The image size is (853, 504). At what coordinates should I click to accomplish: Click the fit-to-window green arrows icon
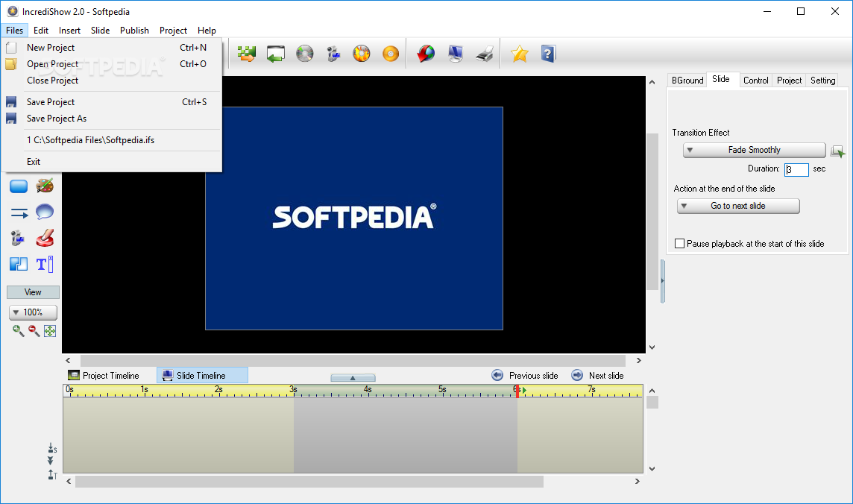[49, 330]
